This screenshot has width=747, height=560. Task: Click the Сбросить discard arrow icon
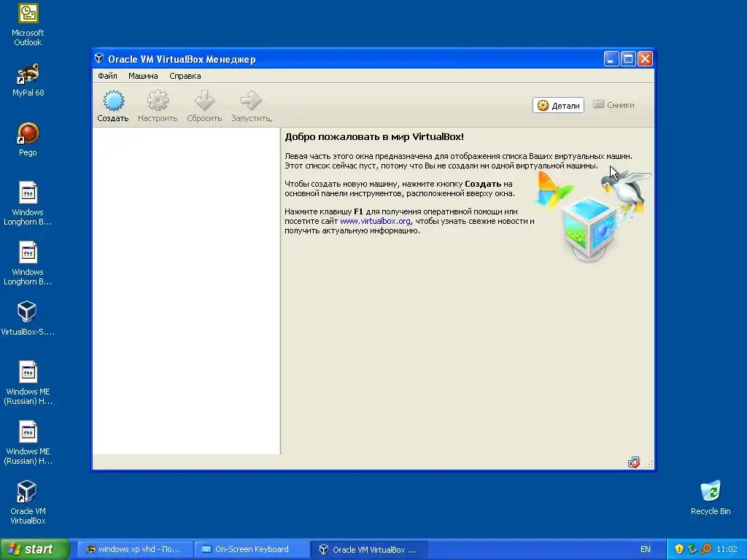pos(204,101)
